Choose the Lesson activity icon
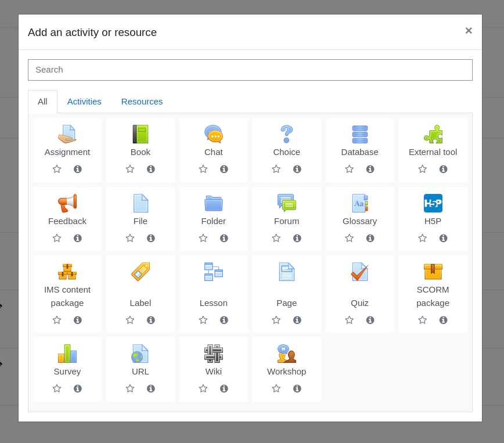 click(214, 272)
